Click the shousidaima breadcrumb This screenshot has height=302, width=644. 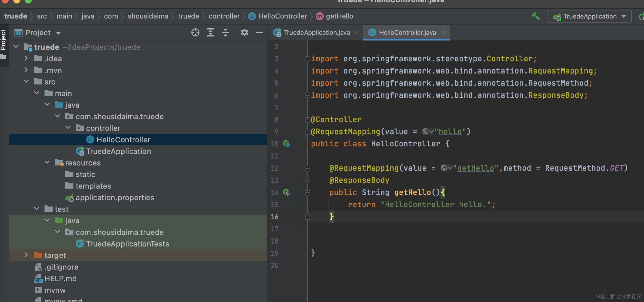(x=148, y=16)
